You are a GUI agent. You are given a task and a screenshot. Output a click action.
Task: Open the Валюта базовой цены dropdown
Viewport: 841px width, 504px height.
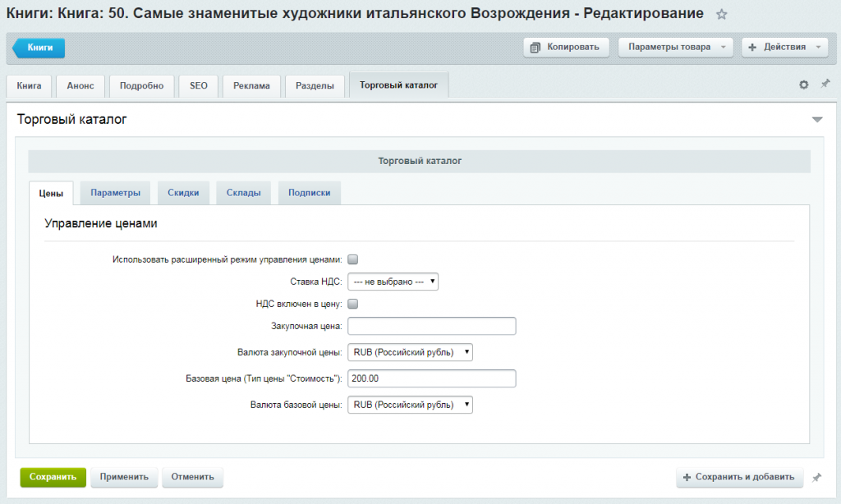click(x=411, y=405)
